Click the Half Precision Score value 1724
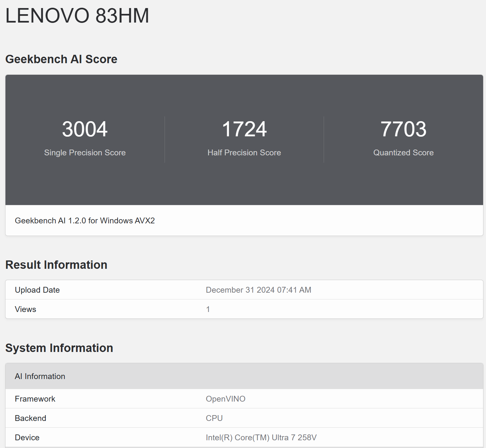The height and width of the screenshot is (448, 486). (244, 129)
